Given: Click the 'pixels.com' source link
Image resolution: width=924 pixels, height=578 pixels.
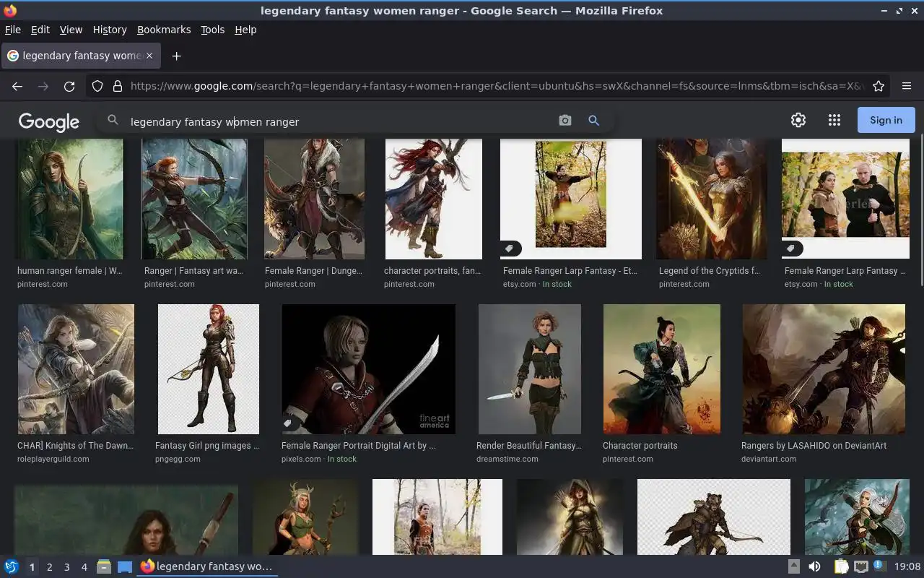Looking at the screenshot, I should (301, 459).
